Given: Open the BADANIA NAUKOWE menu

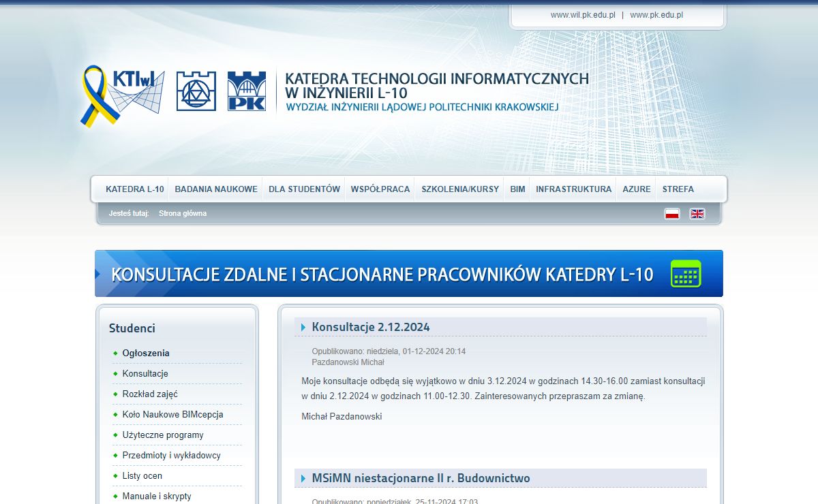Looking at the screenshot, I should tap(216, 189).
